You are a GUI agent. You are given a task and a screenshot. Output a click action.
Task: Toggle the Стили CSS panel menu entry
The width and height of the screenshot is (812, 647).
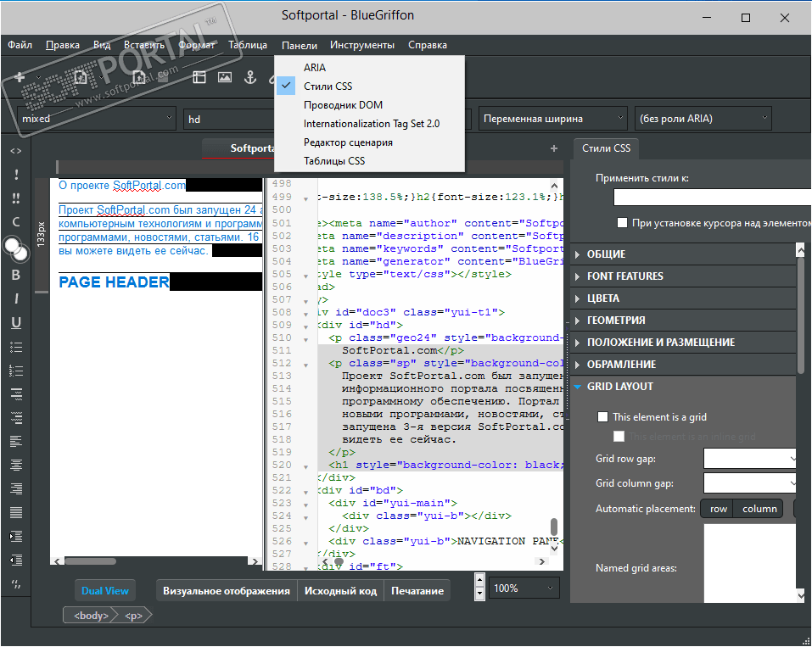(x=370, y=86)
